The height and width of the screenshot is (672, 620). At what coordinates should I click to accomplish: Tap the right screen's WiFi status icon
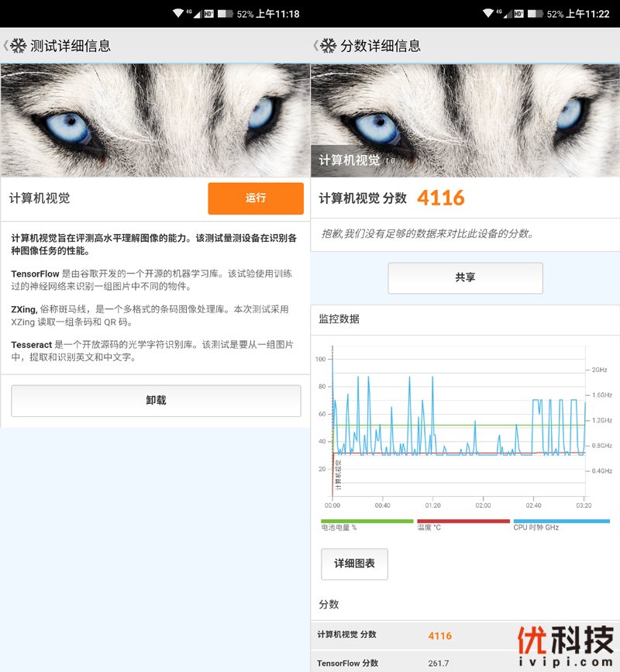(488, 13)
